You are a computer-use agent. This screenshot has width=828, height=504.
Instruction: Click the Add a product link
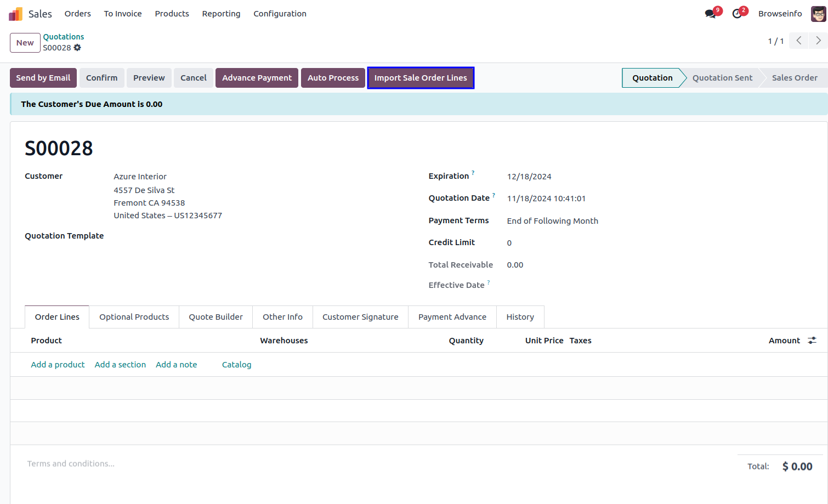(58, 365)
